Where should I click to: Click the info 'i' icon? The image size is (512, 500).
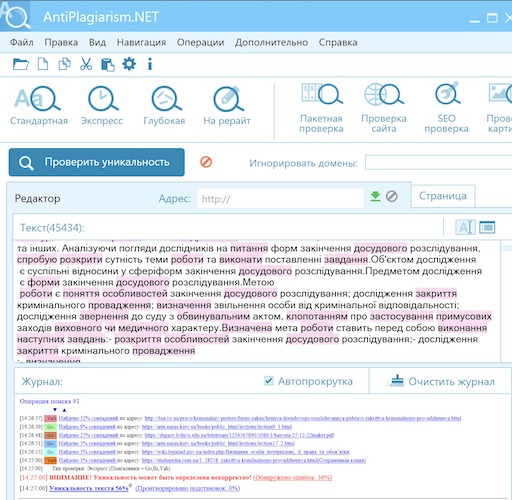click(150, 64)
